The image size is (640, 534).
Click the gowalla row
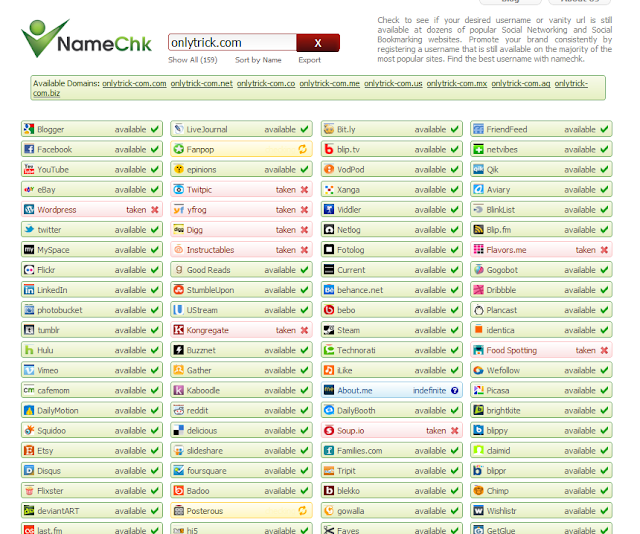point(391,510)
